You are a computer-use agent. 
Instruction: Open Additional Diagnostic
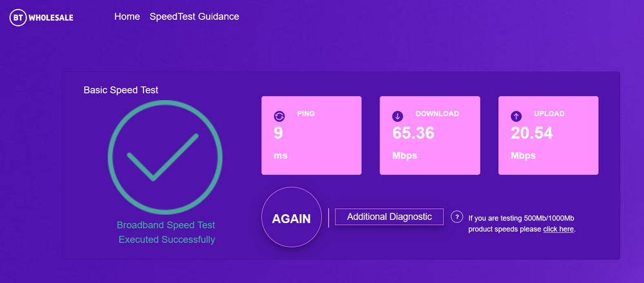389,217
